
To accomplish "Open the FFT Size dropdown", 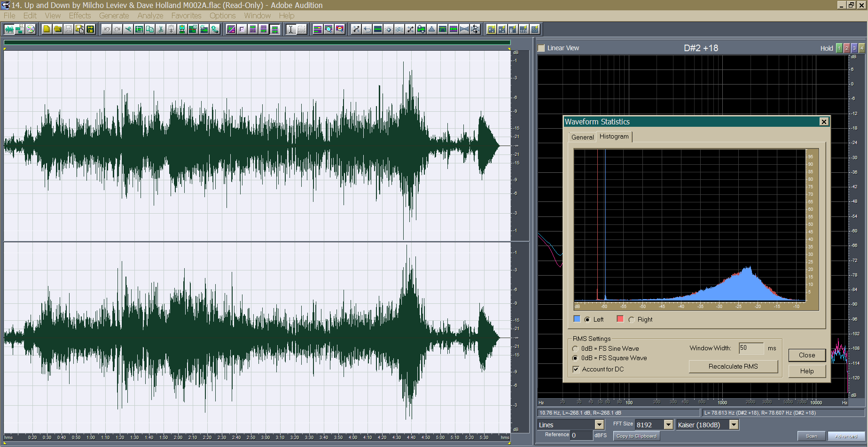I will (668, 424).
